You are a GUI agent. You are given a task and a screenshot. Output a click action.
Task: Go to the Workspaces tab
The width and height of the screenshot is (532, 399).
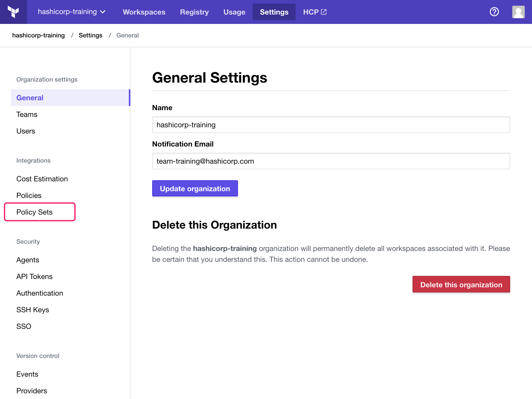tap(144, 12)
